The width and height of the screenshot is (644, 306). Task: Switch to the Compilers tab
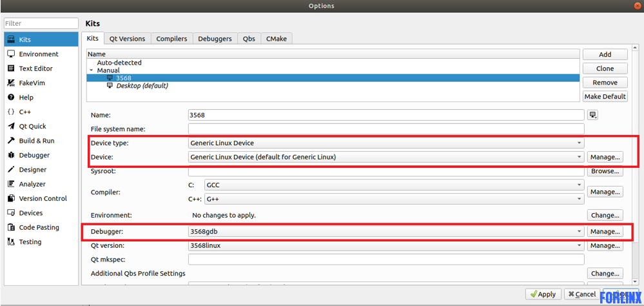[171, 39]
